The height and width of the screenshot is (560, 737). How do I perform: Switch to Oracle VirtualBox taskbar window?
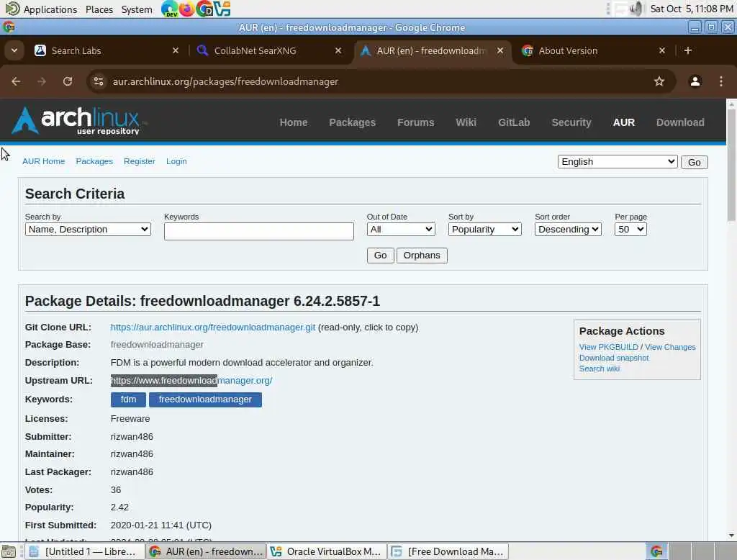click(x=327, y=551)
